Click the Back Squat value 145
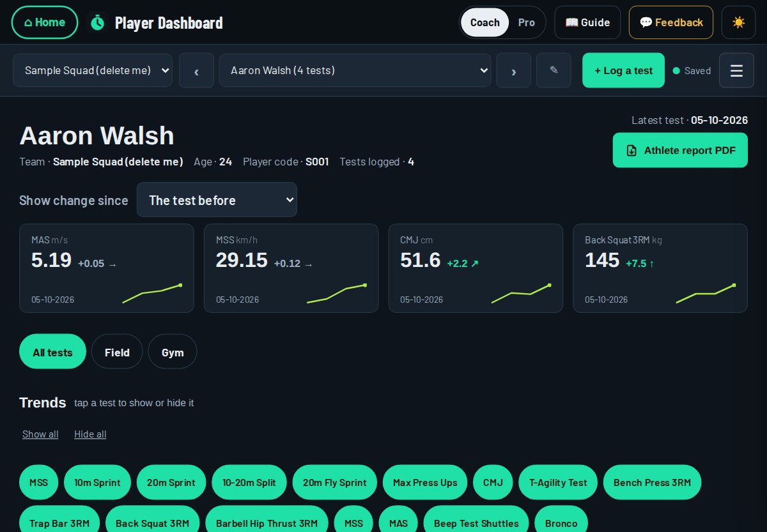 (x=602, y=260)
